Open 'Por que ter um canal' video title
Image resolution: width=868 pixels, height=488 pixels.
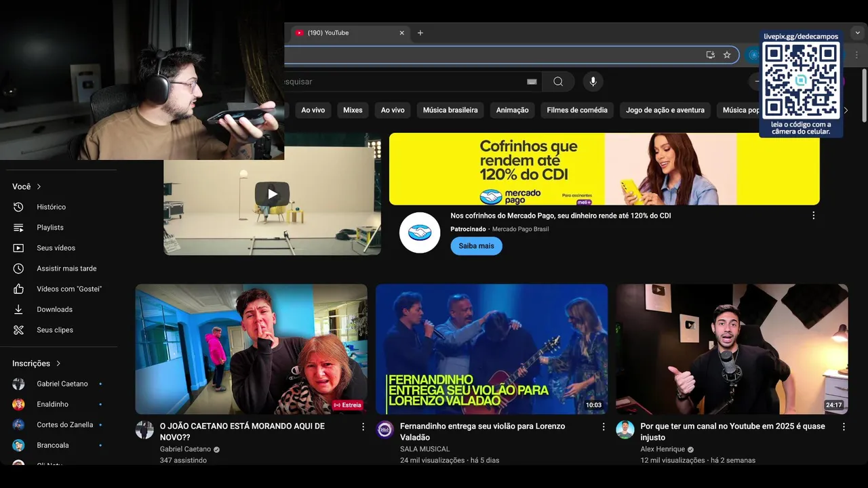coord(732,432)
